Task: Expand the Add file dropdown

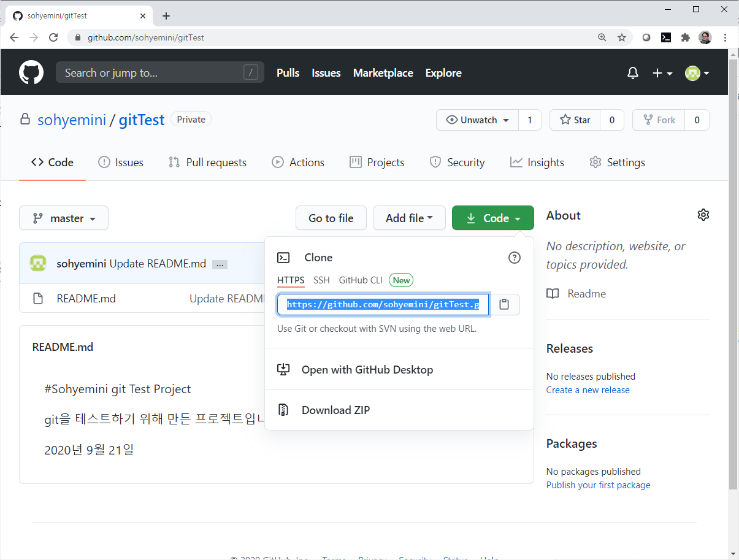Action: pyautogui.click(x=409, y=218)
